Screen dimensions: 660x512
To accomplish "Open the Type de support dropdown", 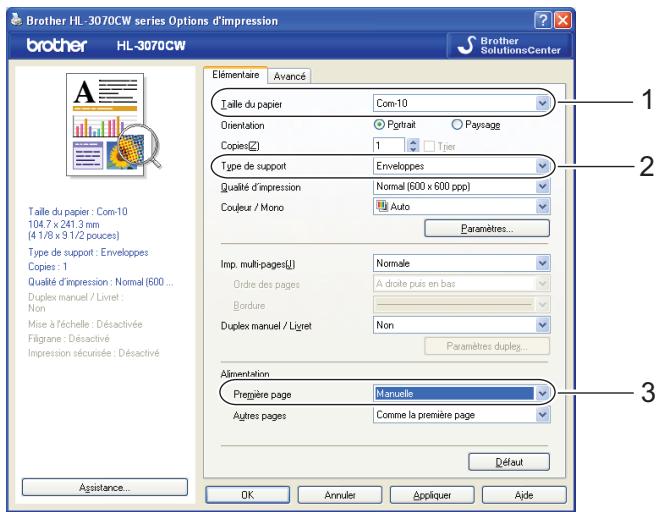I will (542, 166).
